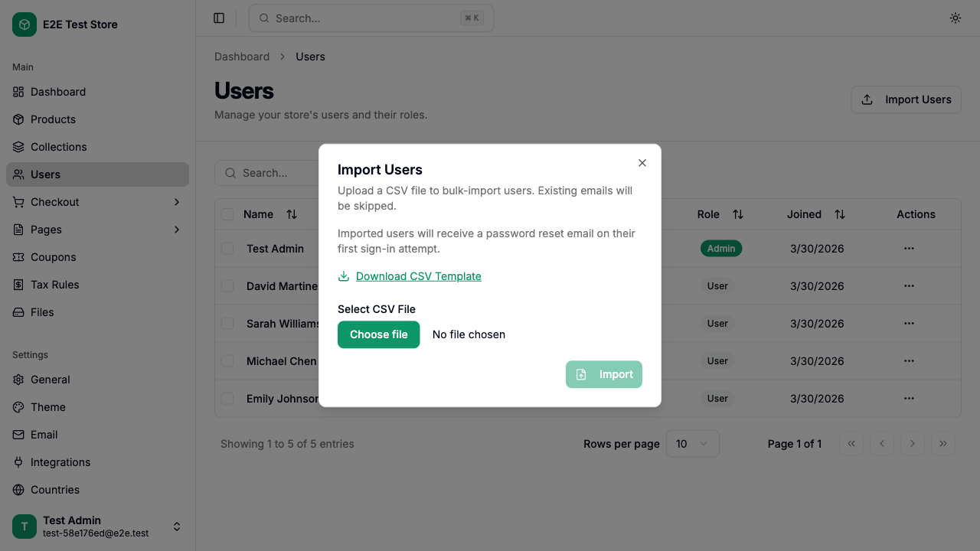Click the Download CSV Template link

pos(419,276)
